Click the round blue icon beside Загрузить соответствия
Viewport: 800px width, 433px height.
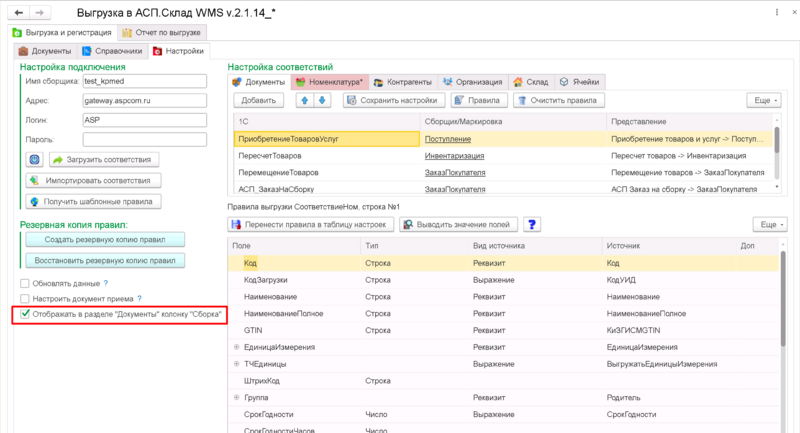point(34,160)
